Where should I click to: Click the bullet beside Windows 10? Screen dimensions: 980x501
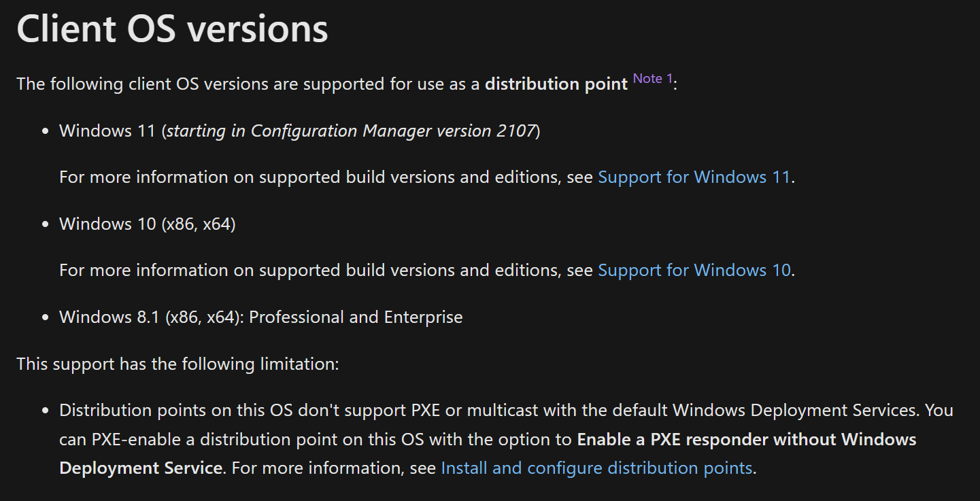45,224
